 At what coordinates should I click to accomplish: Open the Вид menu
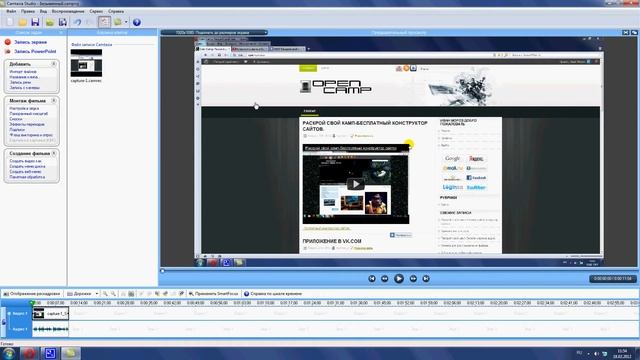point(43,11)
